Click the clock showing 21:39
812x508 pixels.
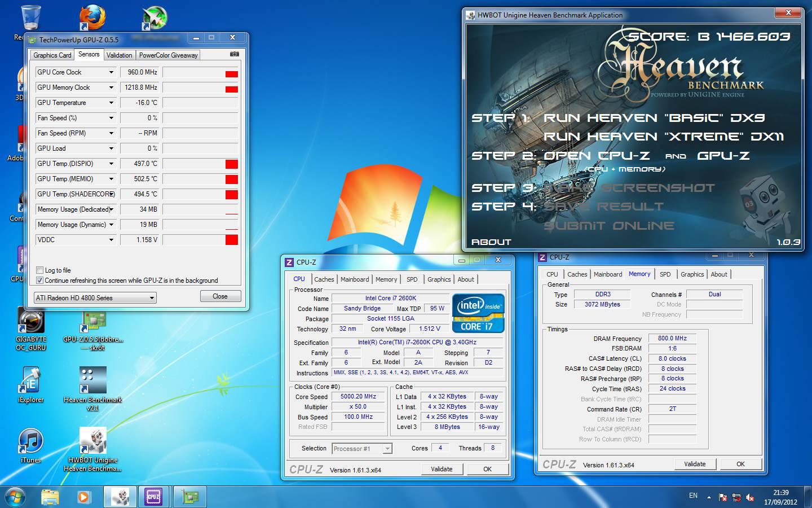point(780,493)
